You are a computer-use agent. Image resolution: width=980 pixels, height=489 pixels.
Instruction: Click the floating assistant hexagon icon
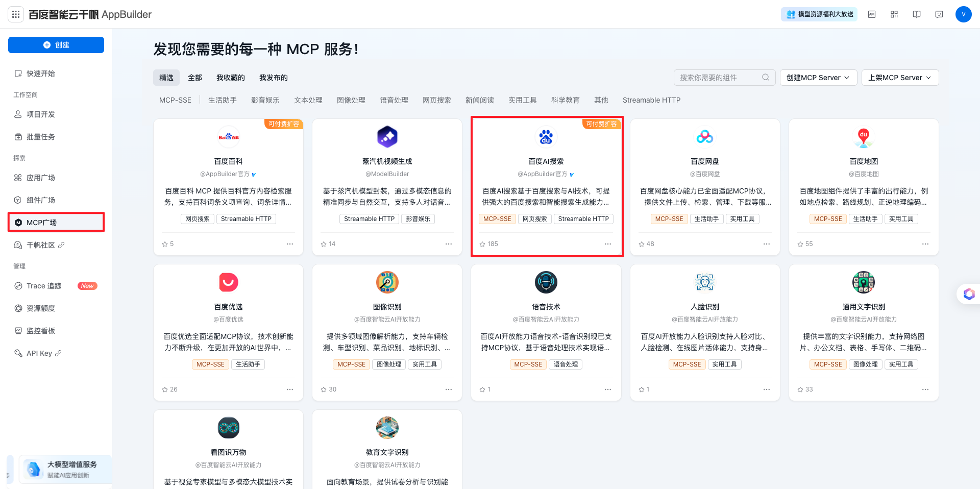click(x=969, y=294)
